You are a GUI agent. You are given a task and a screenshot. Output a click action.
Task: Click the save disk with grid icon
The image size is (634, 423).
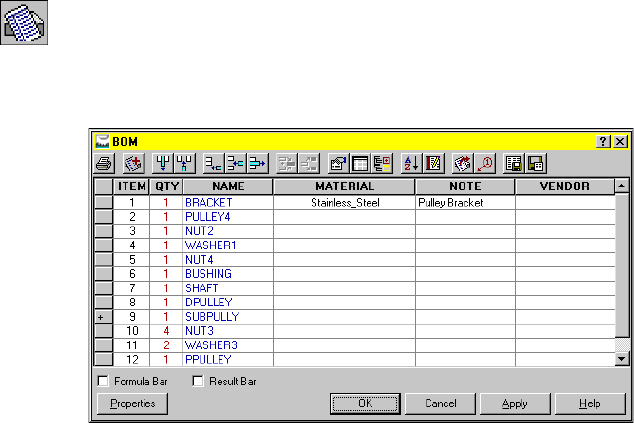pyautogui.click(x=536, y=164)
